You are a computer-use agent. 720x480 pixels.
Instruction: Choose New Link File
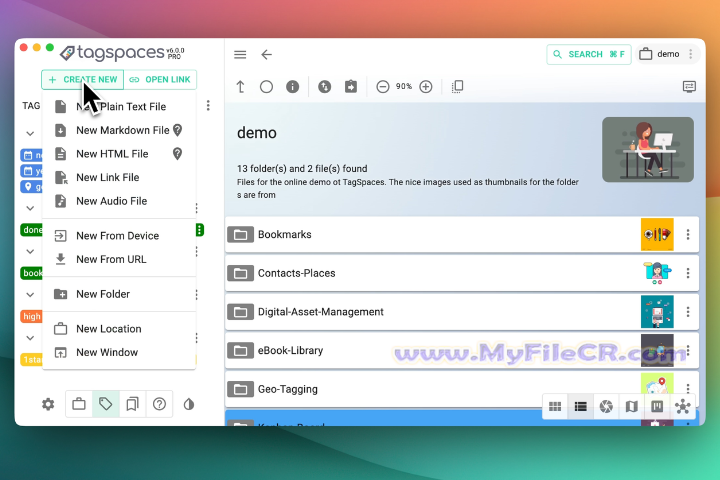pos(119,177)
